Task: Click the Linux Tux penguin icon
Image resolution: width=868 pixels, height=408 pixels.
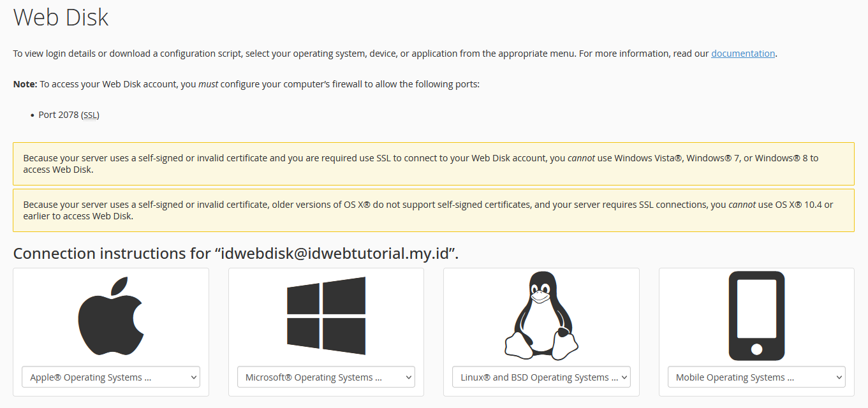Action: (x=541, y=316)
